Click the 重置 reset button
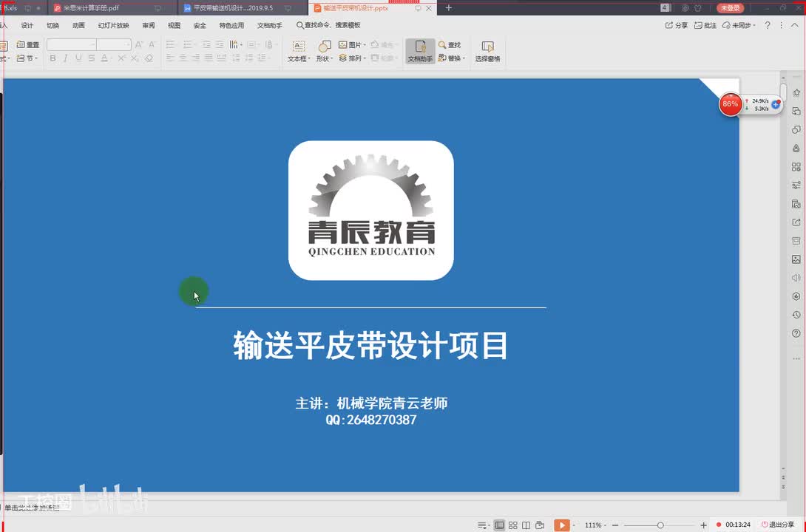The width and height of the screenshot is (806, 532). tap(28, 44)
